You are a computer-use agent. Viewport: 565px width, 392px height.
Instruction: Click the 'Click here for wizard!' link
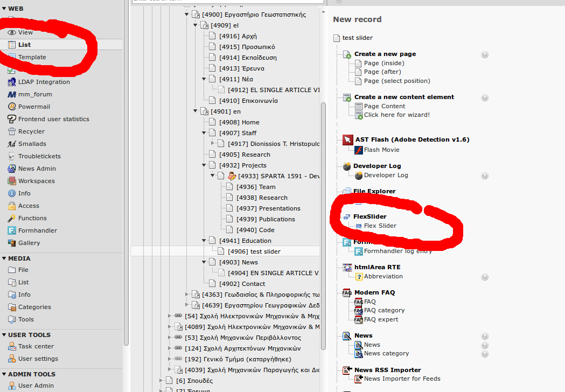tap(396, 115)
